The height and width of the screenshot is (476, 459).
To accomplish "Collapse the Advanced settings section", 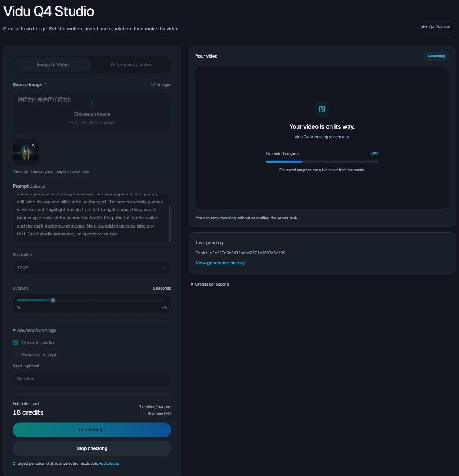I will pyautogui.click(x=35, y=331).
